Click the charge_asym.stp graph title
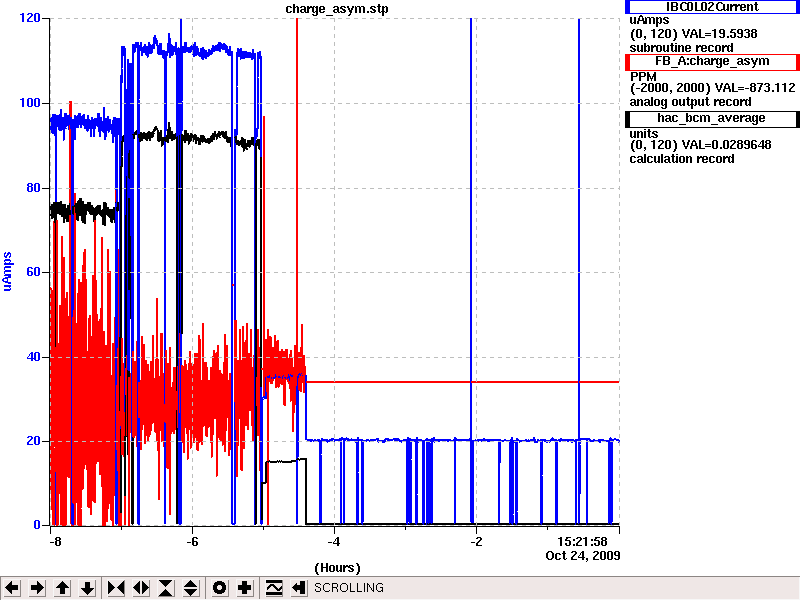800x600 pixels. [337, 9]
